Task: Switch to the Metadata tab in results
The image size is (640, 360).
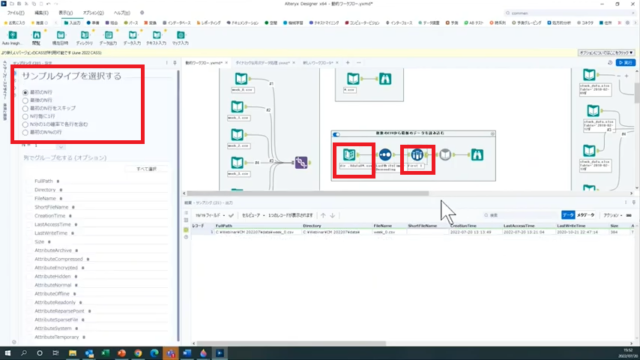Action: click(586, 215)
